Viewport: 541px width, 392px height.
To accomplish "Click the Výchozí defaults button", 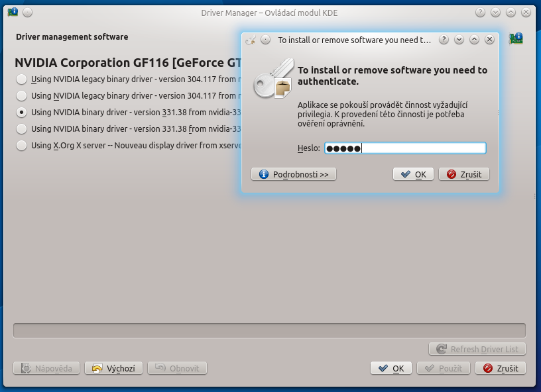I will [x=113, y=368].
